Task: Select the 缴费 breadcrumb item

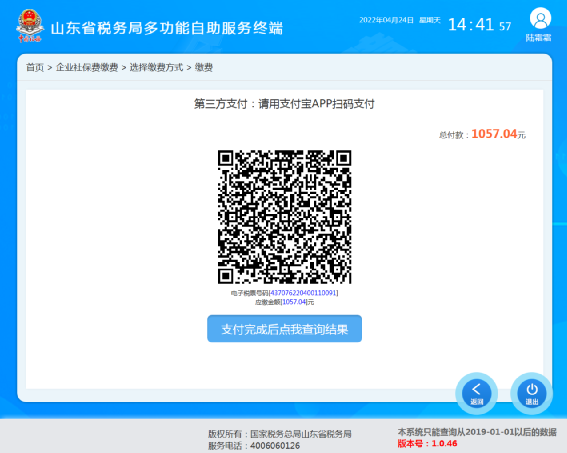Action: tap(204, 67)
